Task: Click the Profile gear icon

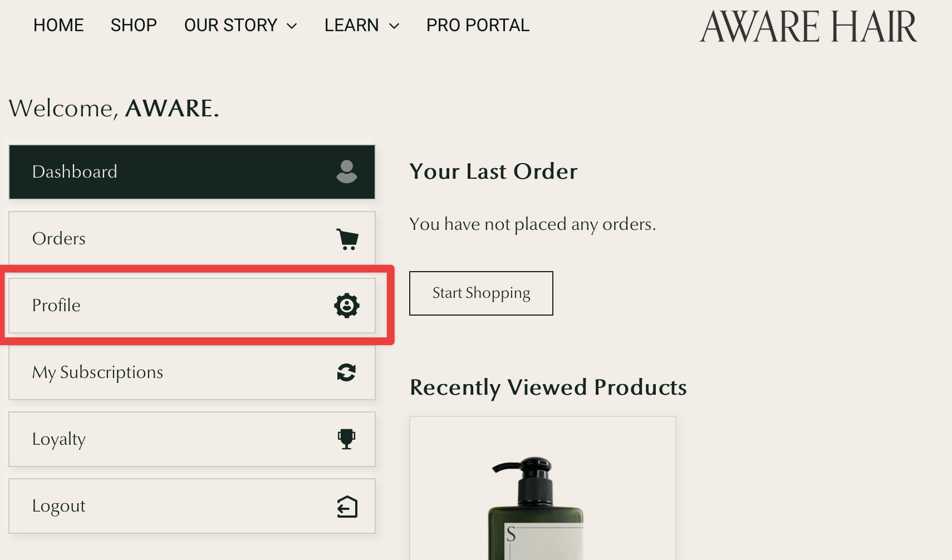Action: click(346, 306)
